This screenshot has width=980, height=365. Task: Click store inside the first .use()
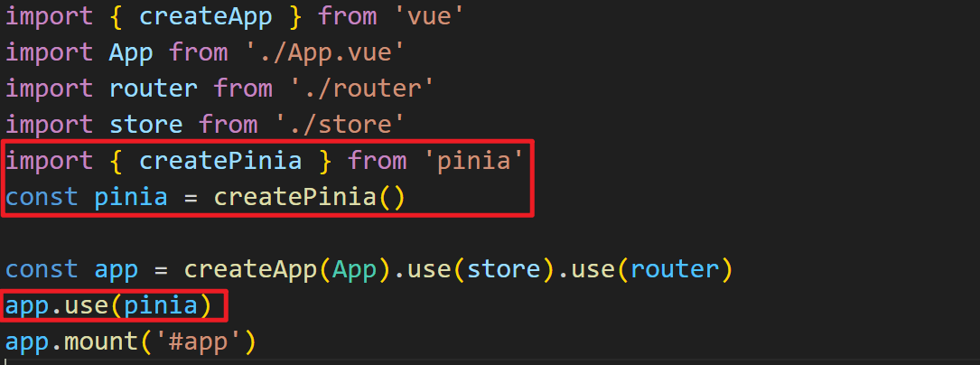[503, 269]
